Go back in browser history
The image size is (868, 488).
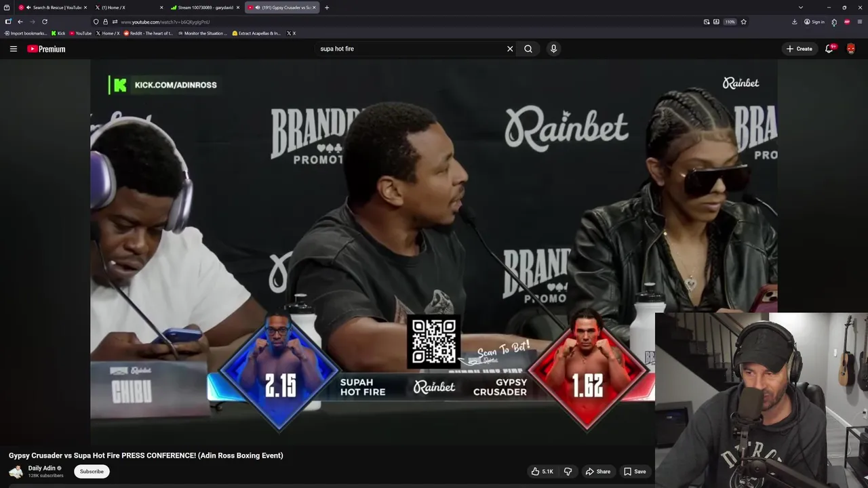click(20, 22)
